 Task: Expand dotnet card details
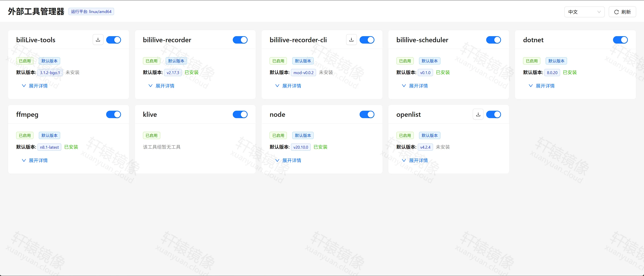(542, 86)
